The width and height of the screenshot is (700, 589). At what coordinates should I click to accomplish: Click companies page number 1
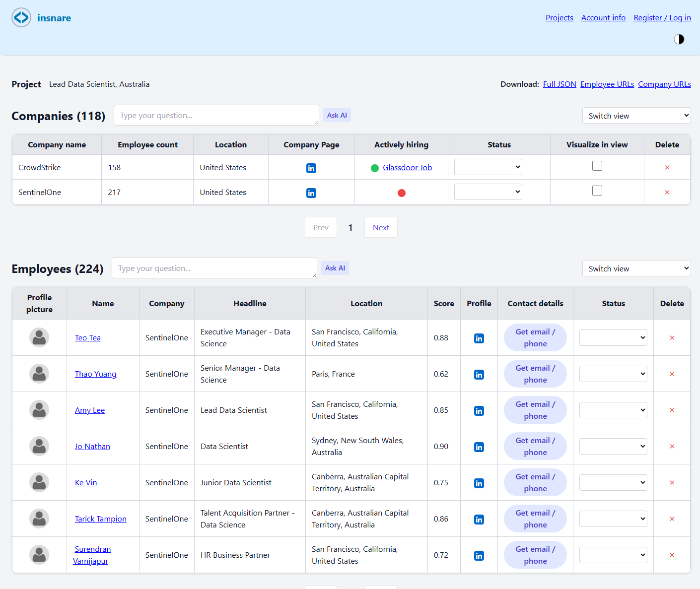(x=350, y=228)
